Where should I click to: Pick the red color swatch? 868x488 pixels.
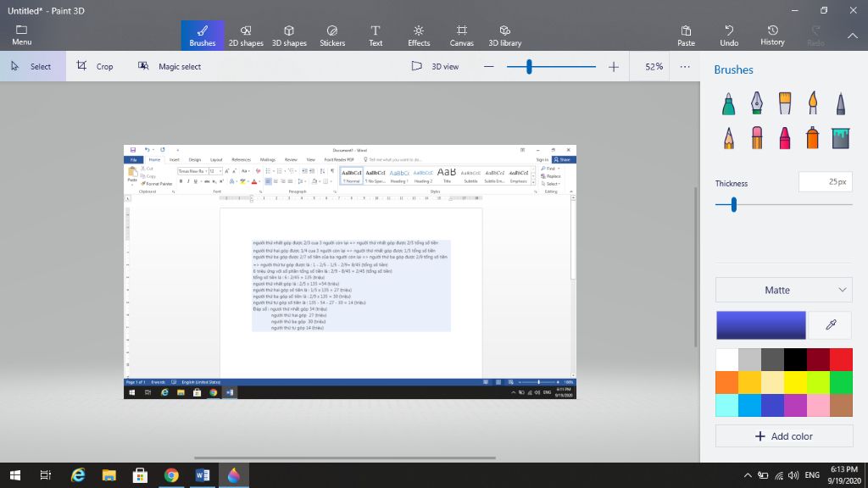pyautogui.click(x=841, y=359)
